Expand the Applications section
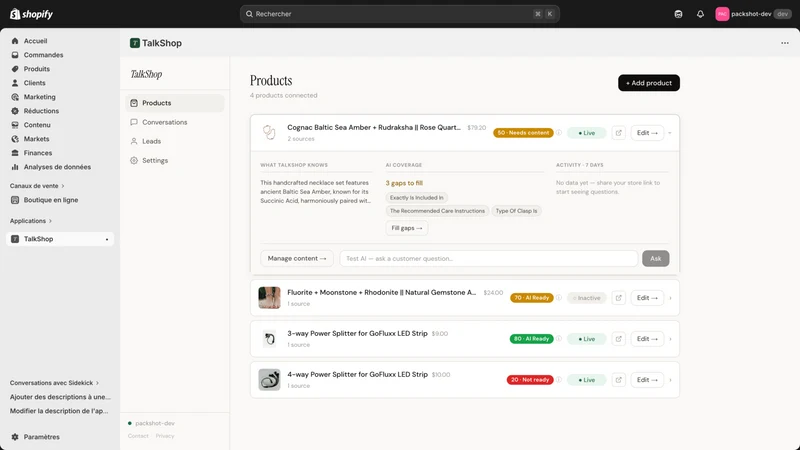Image resolution: width=800 pixels, height=450 pixels. pyautogui.click(x=31, y=221)
